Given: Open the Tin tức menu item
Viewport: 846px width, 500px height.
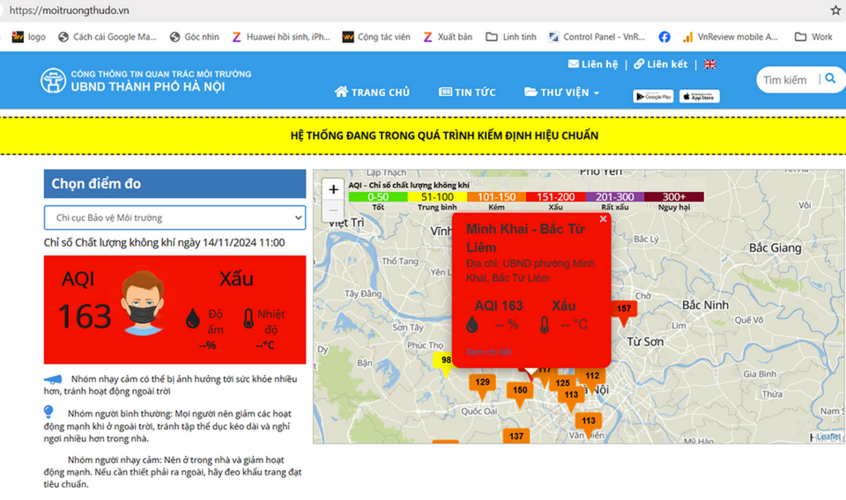Looking at the screenshot, I should (x=467, y=92).
